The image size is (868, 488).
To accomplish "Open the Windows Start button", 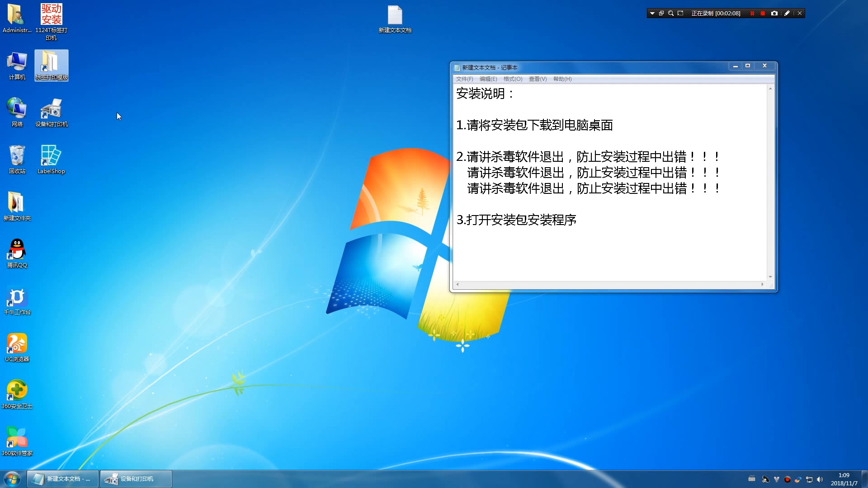I will (12, 479).
